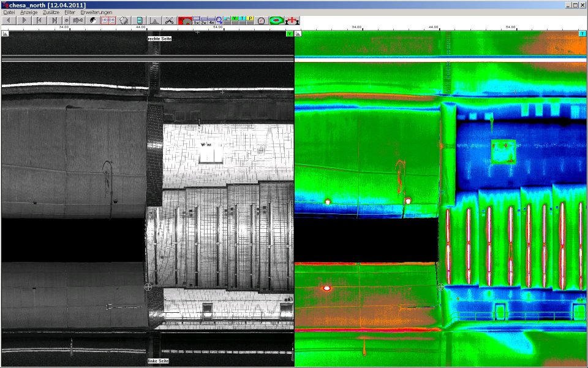Click the yin-yang contrast icon
The width and height of the screenshot is (588, 368).
(93, 20)
